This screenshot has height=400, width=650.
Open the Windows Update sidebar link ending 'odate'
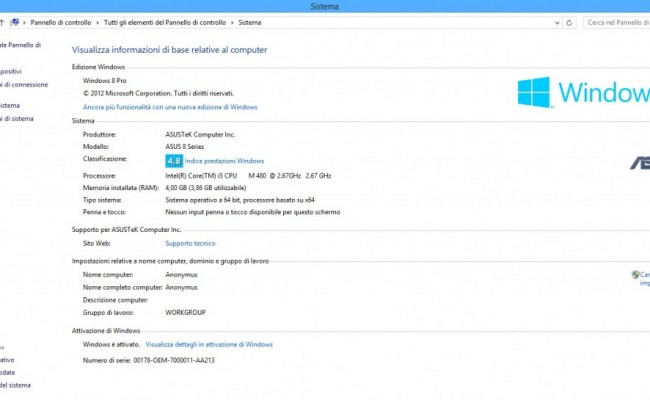[x=7, y=372]
